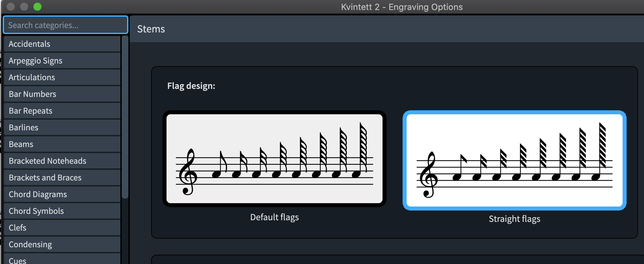Select the Clefs category
Screen dimensions: 644x264
[62, 228]
